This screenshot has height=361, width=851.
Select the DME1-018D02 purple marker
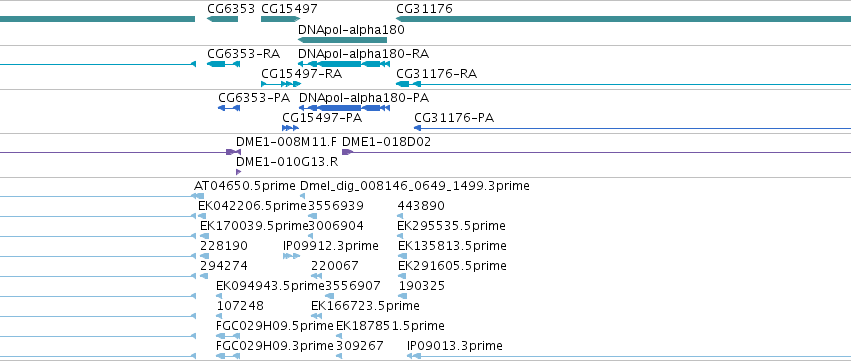[x=347, y=152]
